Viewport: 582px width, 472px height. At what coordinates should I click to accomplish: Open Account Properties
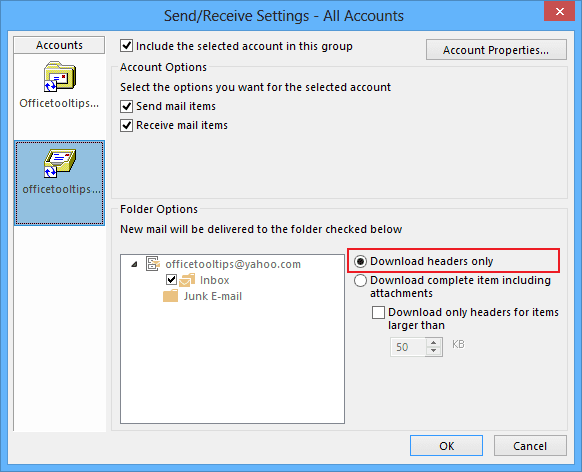(496, 50)
